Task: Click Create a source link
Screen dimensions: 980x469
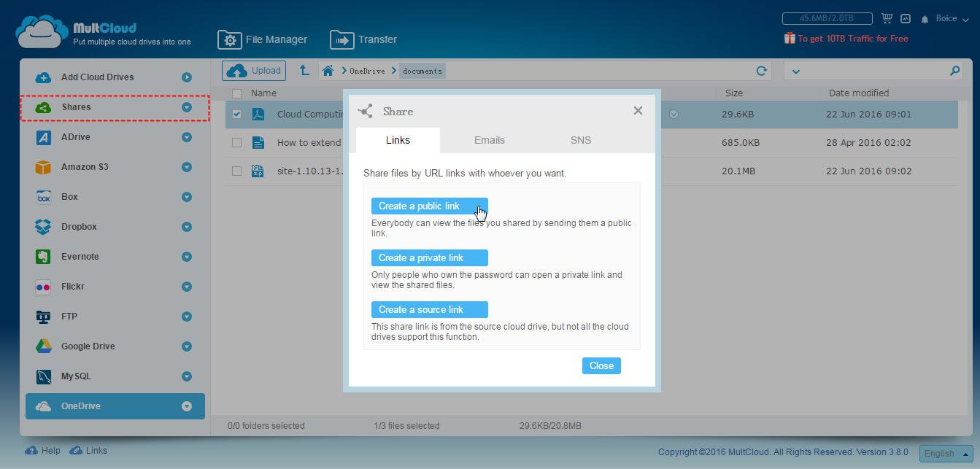Action: 429,309
